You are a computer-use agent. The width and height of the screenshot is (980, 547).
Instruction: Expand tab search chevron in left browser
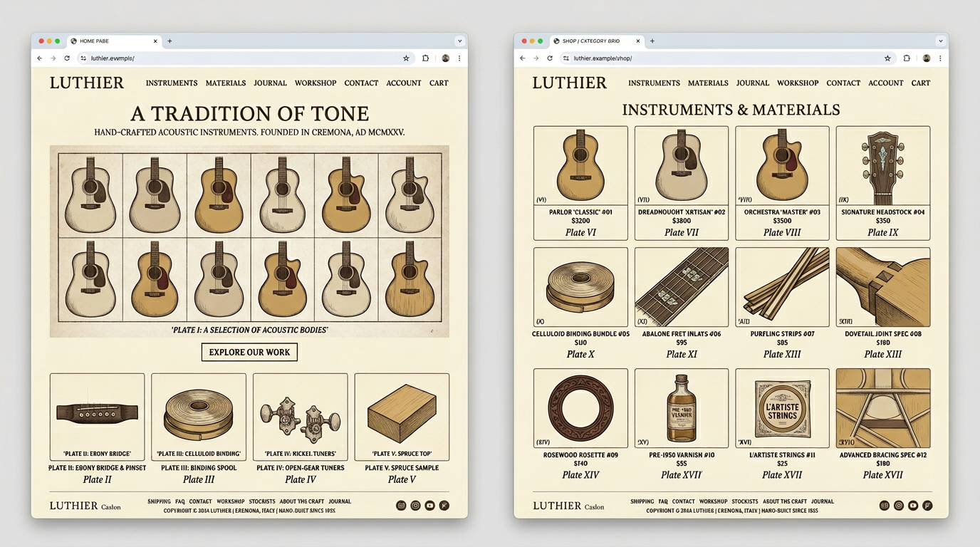click(459, 41)
